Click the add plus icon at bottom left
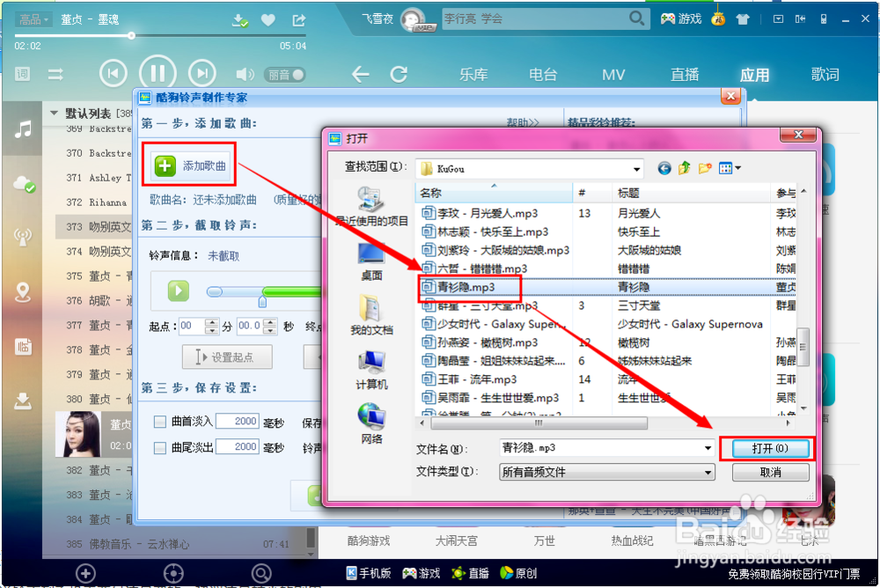 (x=85, y=573)
